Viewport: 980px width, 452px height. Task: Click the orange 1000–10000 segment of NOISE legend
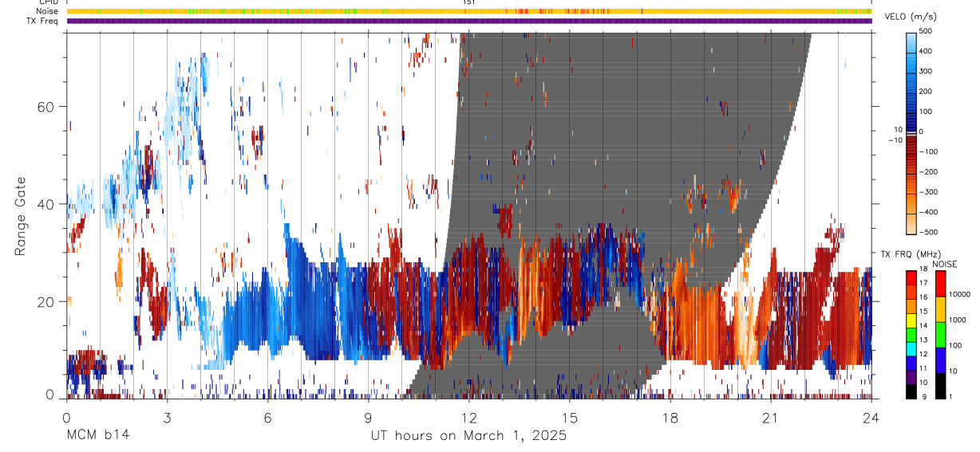pos(941,309)
